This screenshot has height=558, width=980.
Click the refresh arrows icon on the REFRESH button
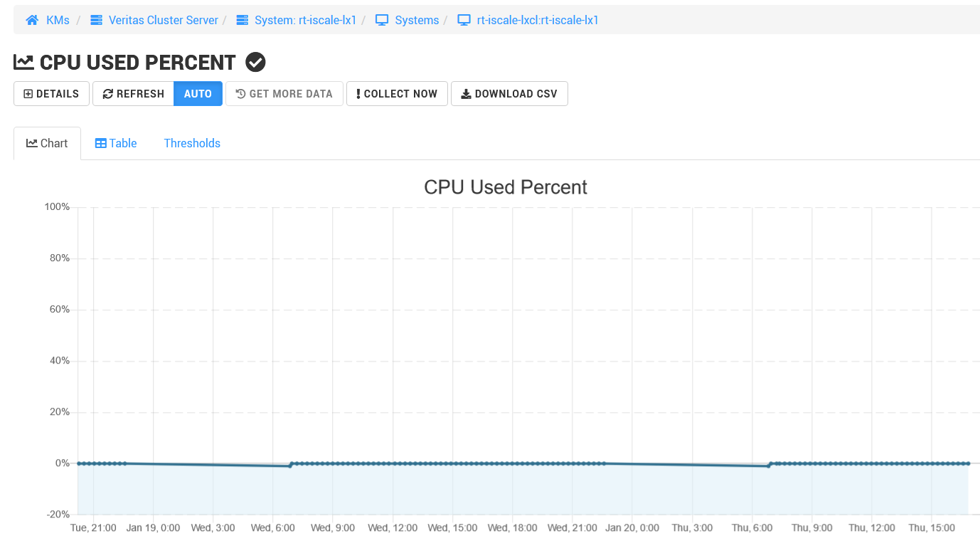(108, 93)
